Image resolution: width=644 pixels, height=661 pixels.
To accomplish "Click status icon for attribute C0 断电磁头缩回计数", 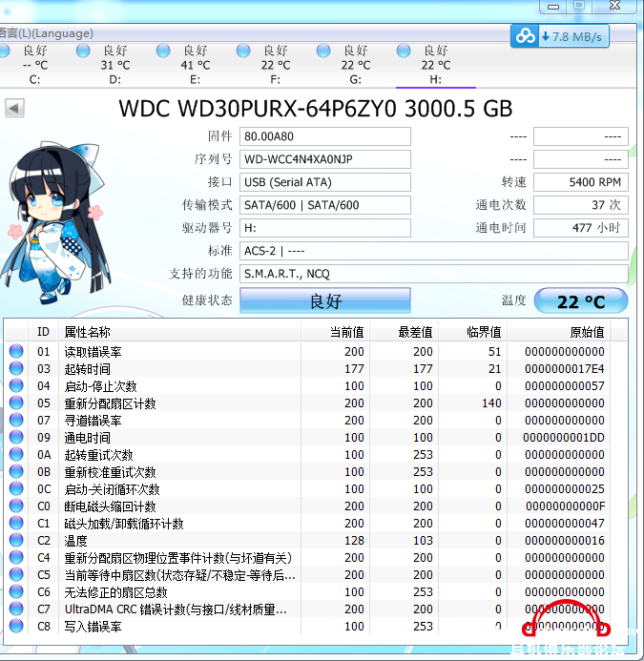I will pyautogui.click(x=16, y=506).
